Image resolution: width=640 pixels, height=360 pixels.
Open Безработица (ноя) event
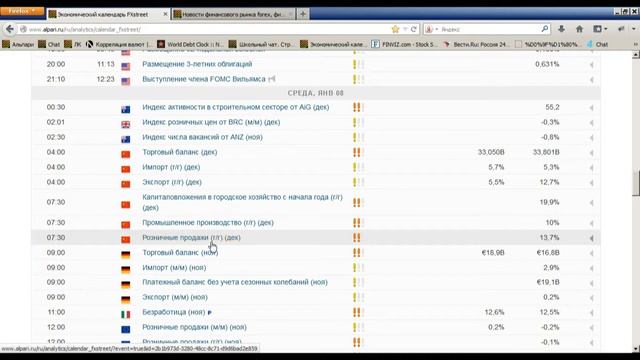pyautogui.click(x=173, y=312)
